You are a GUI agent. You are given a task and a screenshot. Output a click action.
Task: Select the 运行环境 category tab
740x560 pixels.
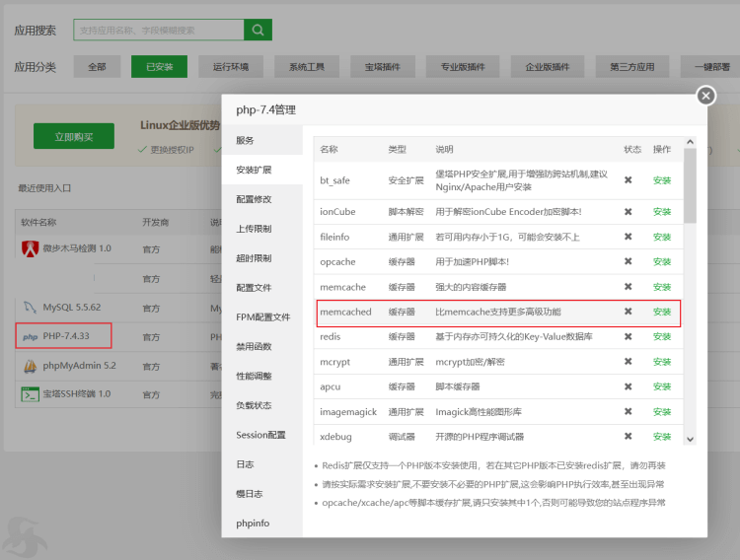(x=231, y=66)
